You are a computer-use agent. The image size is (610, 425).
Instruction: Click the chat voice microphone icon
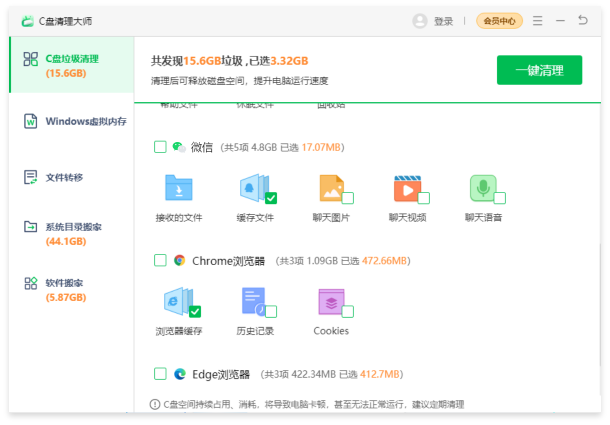[x=484, y=188]
